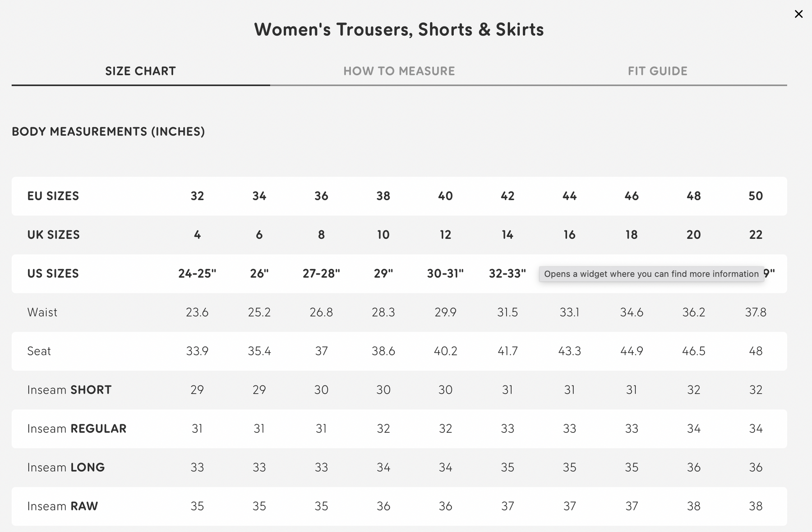The image size is (812, 532).
Task: Select the Inseam RAW row label
Action: (x=62, y=506)
